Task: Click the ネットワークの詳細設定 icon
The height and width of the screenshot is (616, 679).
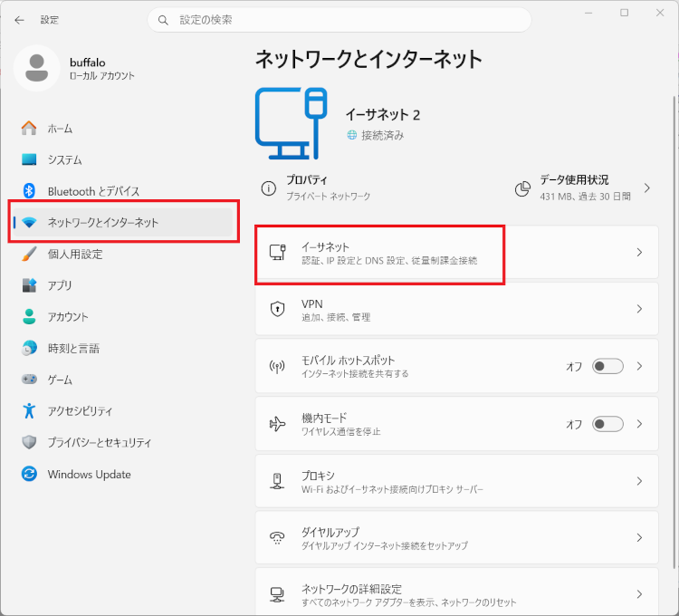Action: tap(277, 594)
